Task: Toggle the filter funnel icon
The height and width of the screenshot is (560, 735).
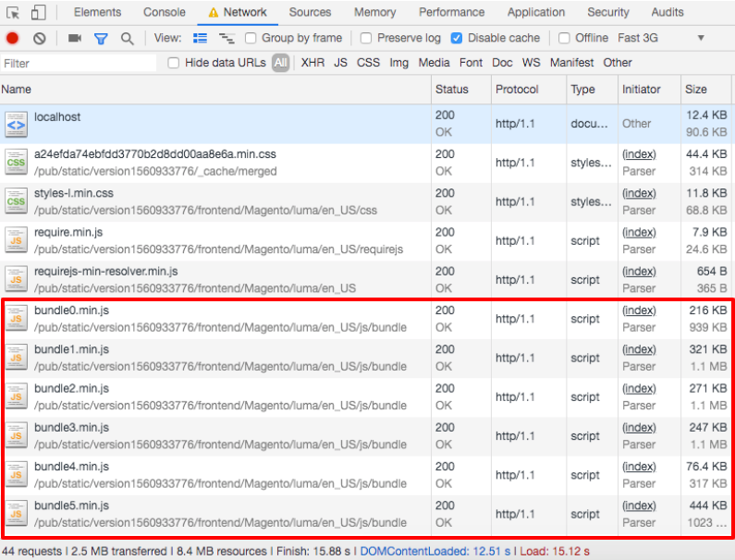Action: 101,38
